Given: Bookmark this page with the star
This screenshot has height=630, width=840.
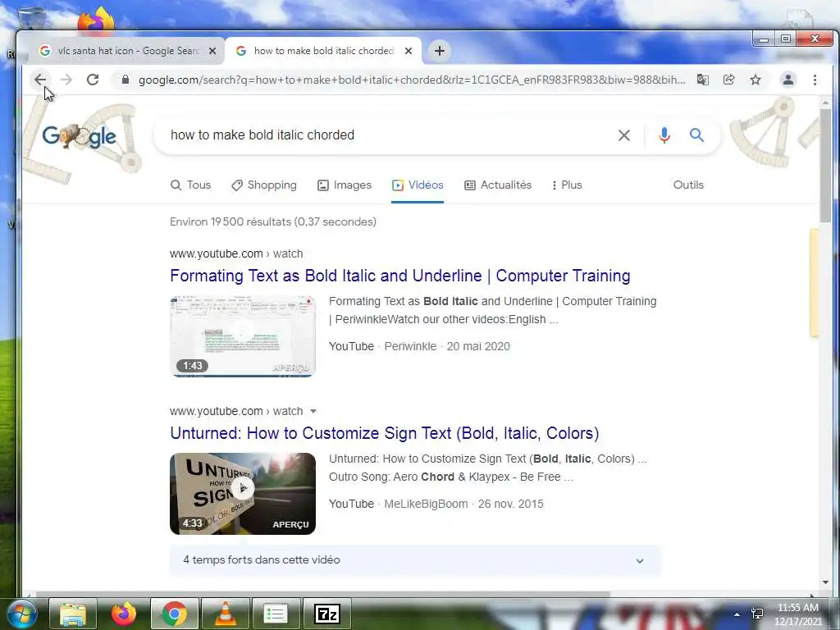Looking at the screenshot, I should point(756,80).
